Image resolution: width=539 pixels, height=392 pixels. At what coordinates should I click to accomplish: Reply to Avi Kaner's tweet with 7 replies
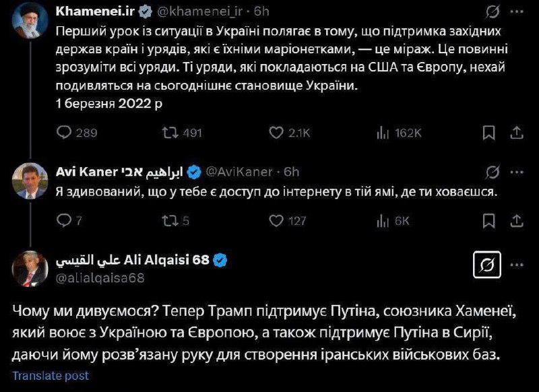tap(65, 220)
